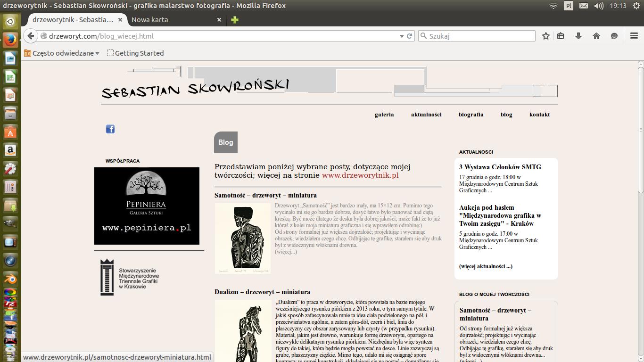
Task: Open the galeria menu item
Action: coord(384,115)
